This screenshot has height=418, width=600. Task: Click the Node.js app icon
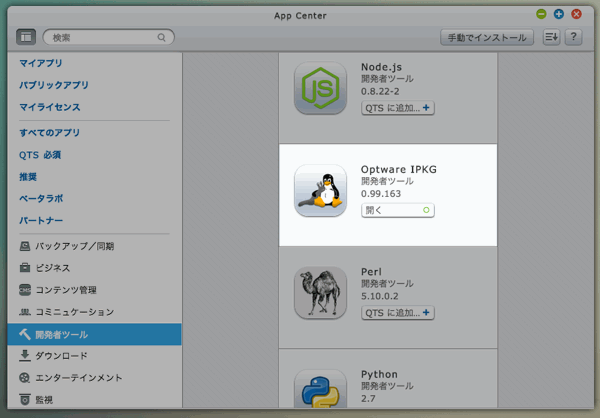[320, 88]
